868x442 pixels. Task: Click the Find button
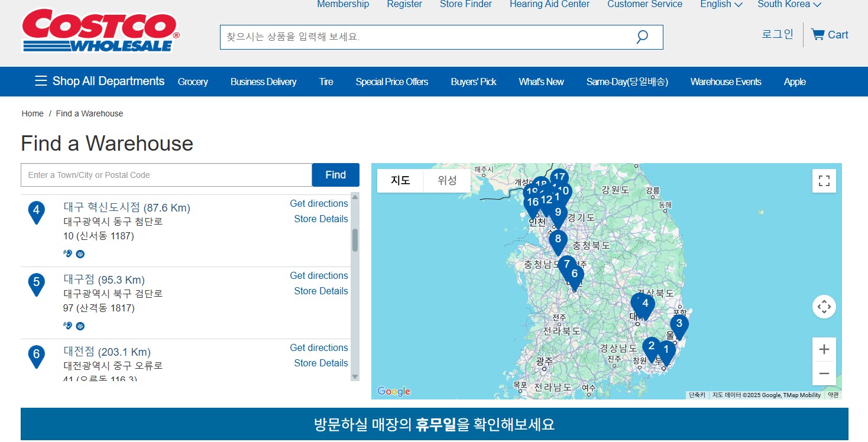[336, 175]
